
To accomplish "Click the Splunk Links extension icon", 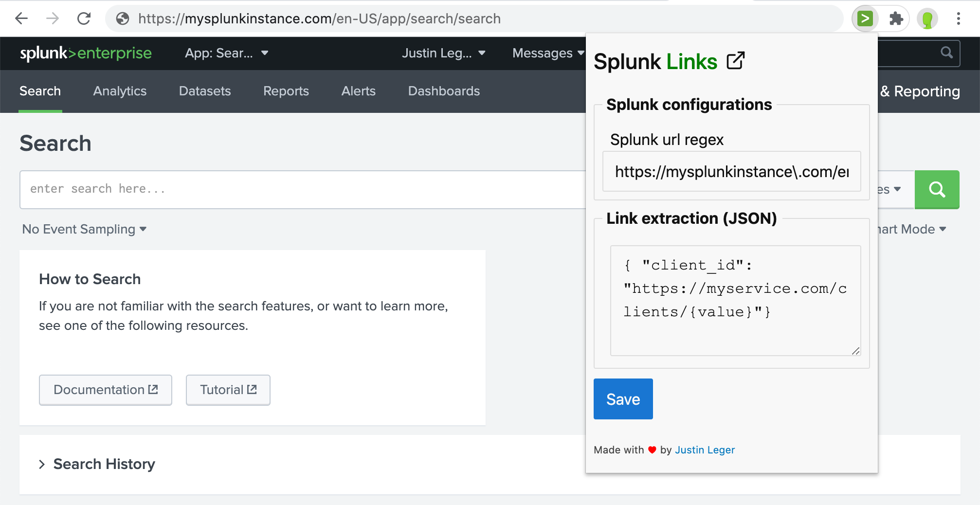I will (865, 18).
